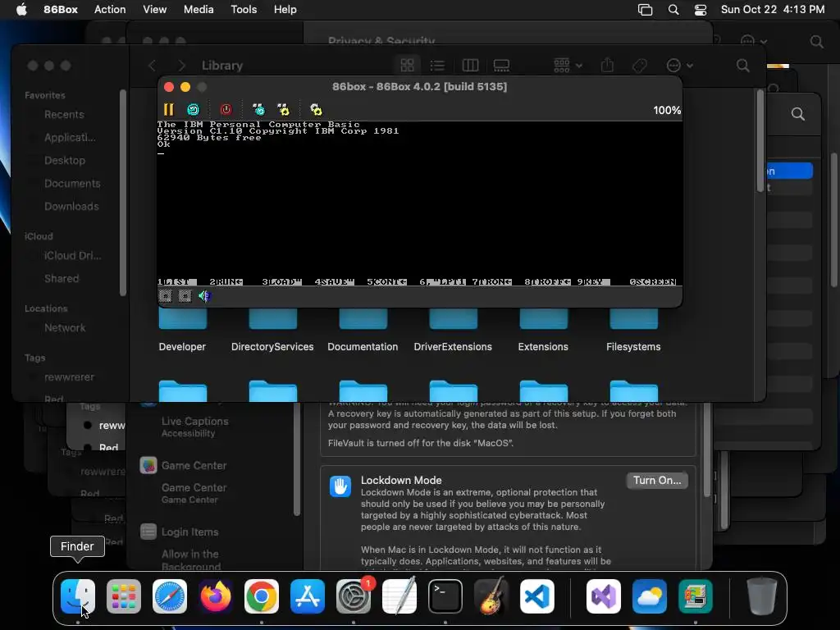
Task: Click the sound speaker status bar icon
Action: point(204,295)
